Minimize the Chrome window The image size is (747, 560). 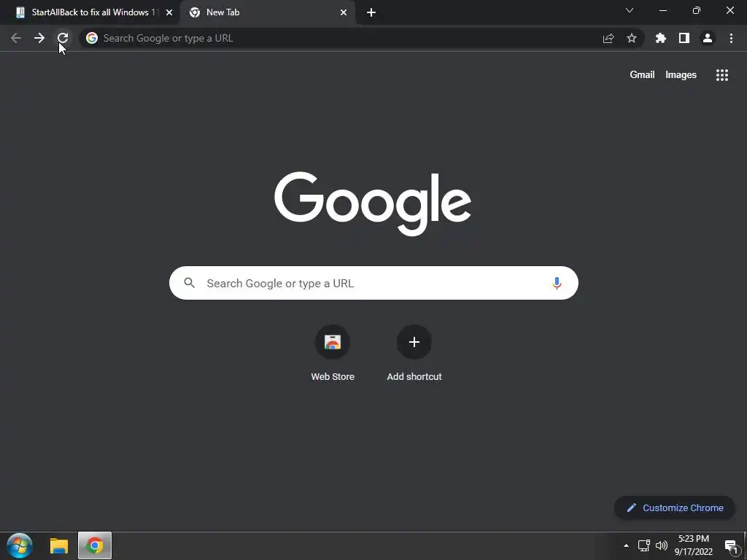tap(662, 10)
